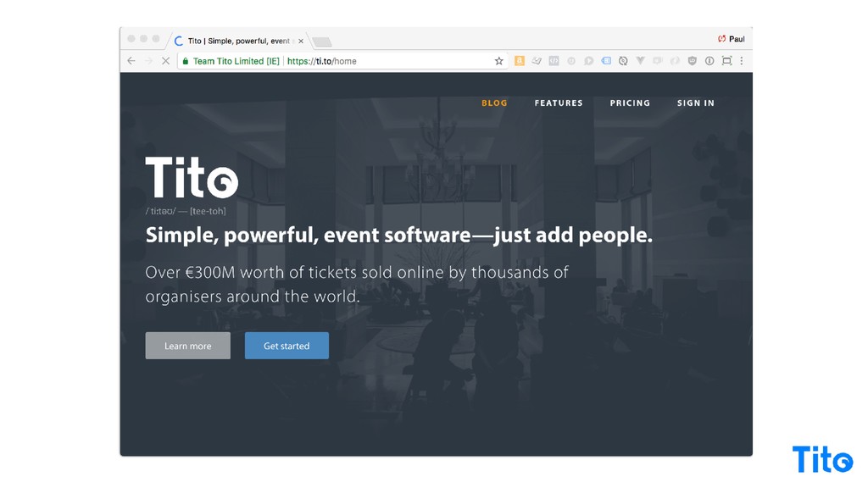This screenshot has width=868, height=488.
Task: Click the grey bird-like extension icon
Action: coord(537,61)
